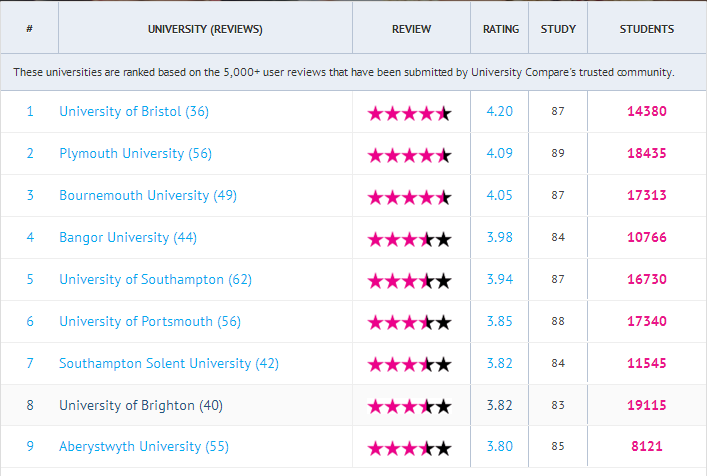This screenshot has height=476, width=707.
Task: Click University of Bristol's study score 87
Action: (x=558, y=111)
